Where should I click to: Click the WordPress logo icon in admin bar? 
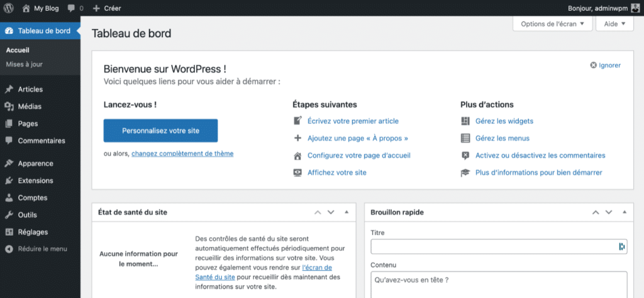tap(9, 8)
